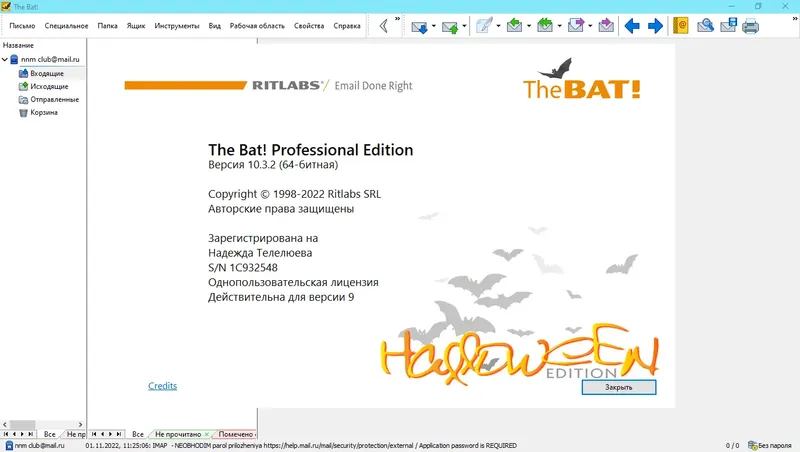Expand hidden menu items overflow chevron
The image size is (800, 452).
[x=397, y=19]
